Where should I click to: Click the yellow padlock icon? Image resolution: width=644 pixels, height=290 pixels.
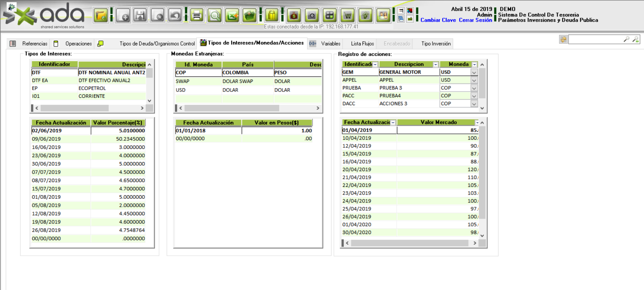(271, 15)
